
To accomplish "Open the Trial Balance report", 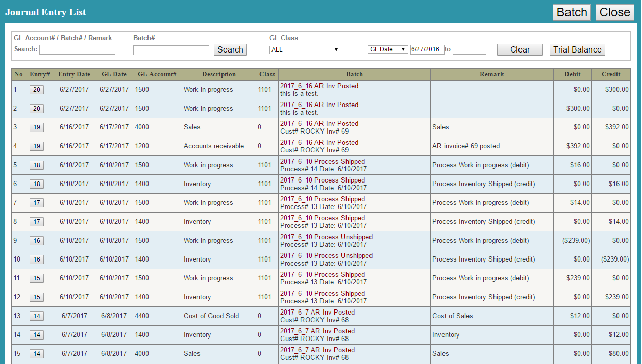I will tap(577, 49).
